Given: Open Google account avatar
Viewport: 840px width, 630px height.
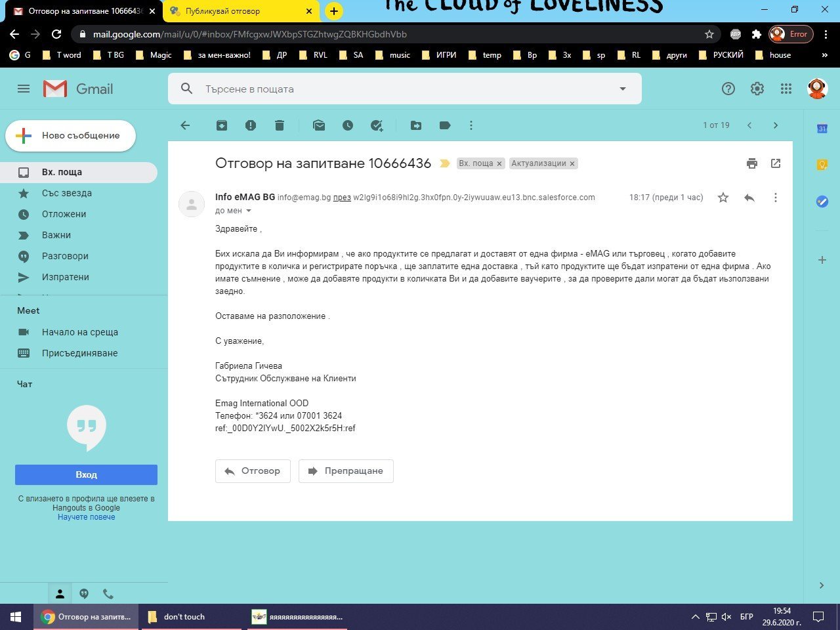Looking at the screenshot, I should [817, 89].
